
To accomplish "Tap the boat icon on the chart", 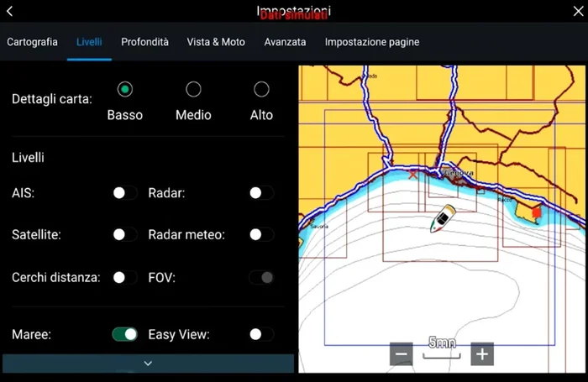I will (443, 218).
